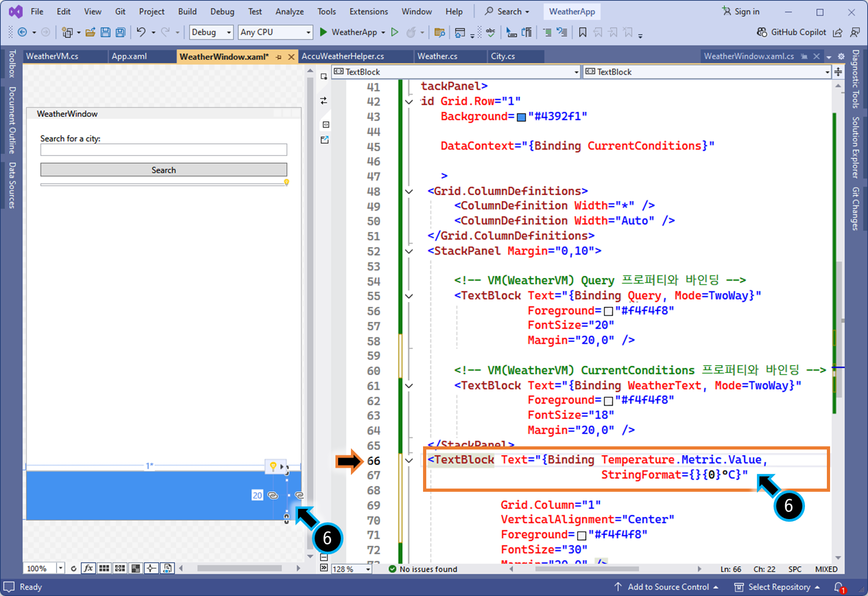Click the Open File folder icon
The image size is (868, 596).
90,32
